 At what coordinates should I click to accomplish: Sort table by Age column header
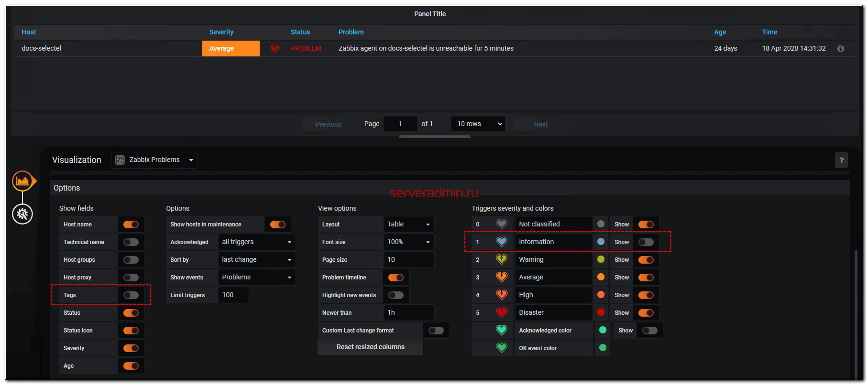tap(720, 32)
